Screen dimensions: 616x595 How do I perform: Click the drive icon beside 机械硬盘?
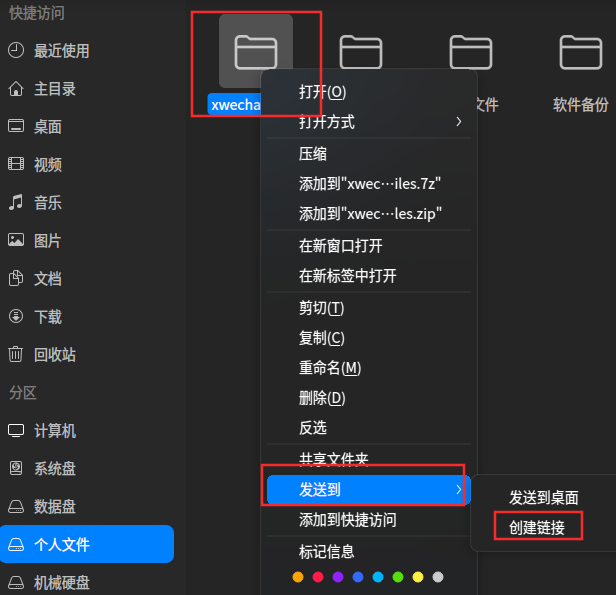coord(16,582)
